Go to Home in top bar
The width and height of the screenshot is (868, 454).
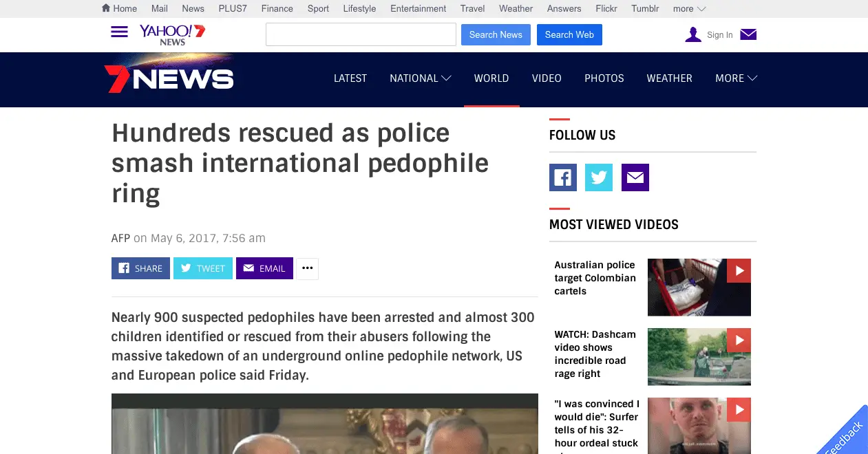click(119, 8)
